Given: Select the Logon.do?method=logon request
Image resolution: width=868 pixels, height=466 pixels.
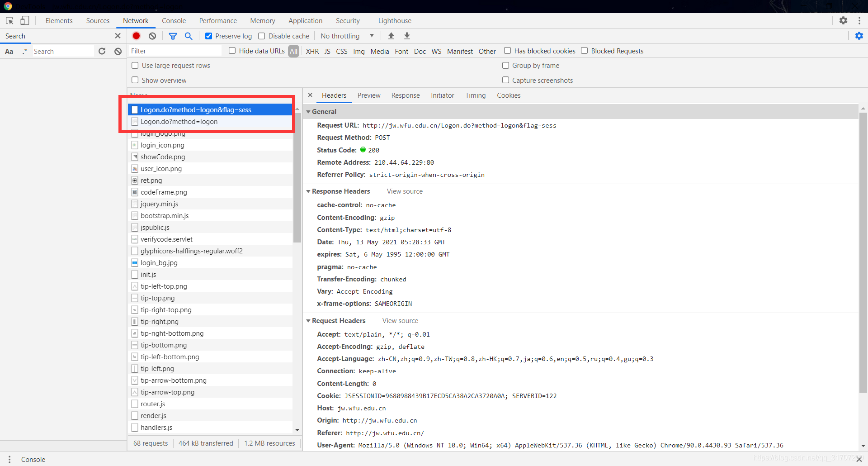Looking at the screenshot, I should (x=210, y=122).
